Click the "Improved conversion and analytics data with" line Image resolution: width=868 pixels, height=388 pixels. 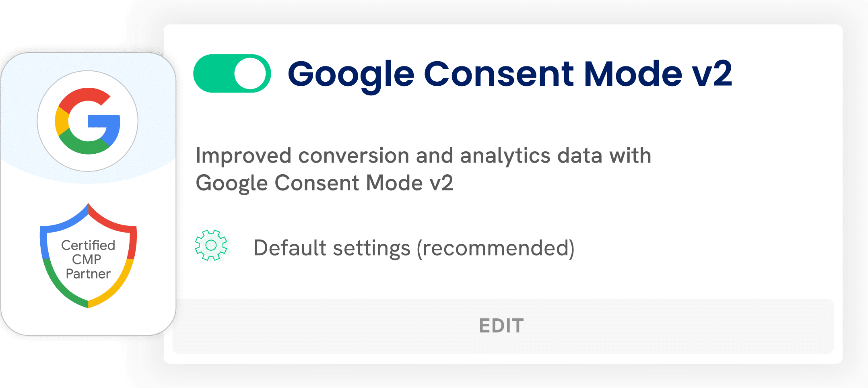(x=423, y=156)
